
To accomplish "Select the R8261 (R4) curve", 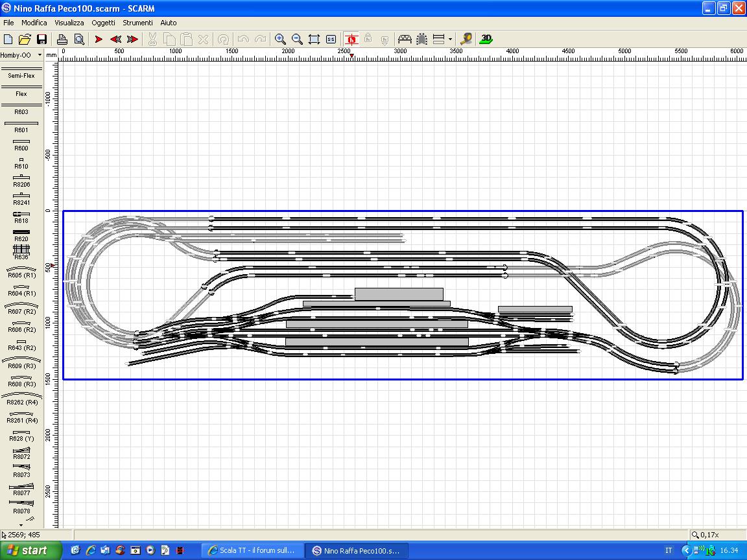I will 21,417.
